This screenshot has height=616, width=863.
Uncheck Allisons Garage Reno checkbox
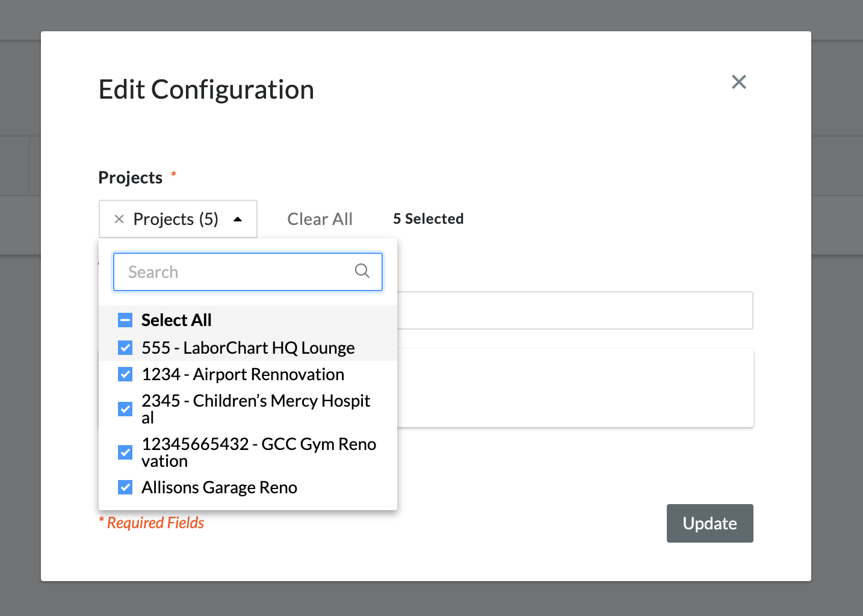pyautogui.click(x=125, y=487)
